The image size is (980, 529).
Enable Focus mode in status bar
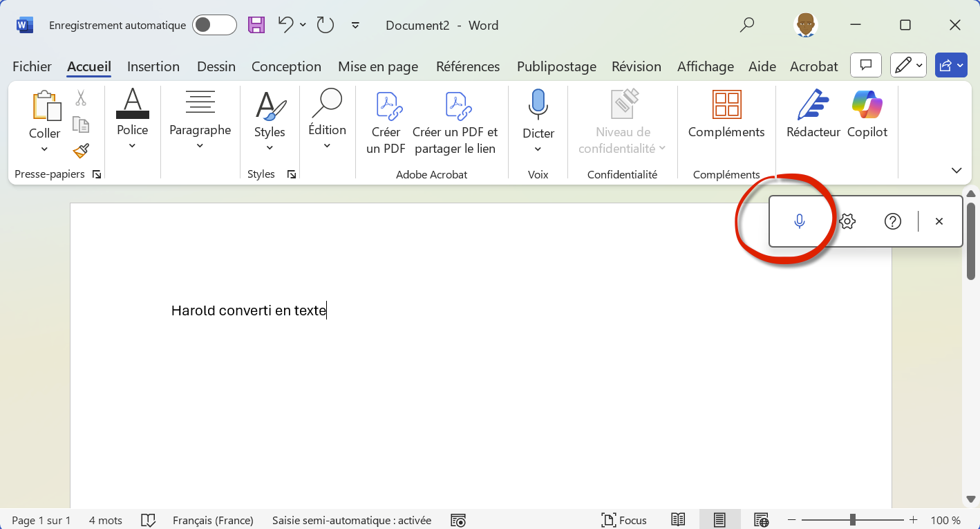624,520
